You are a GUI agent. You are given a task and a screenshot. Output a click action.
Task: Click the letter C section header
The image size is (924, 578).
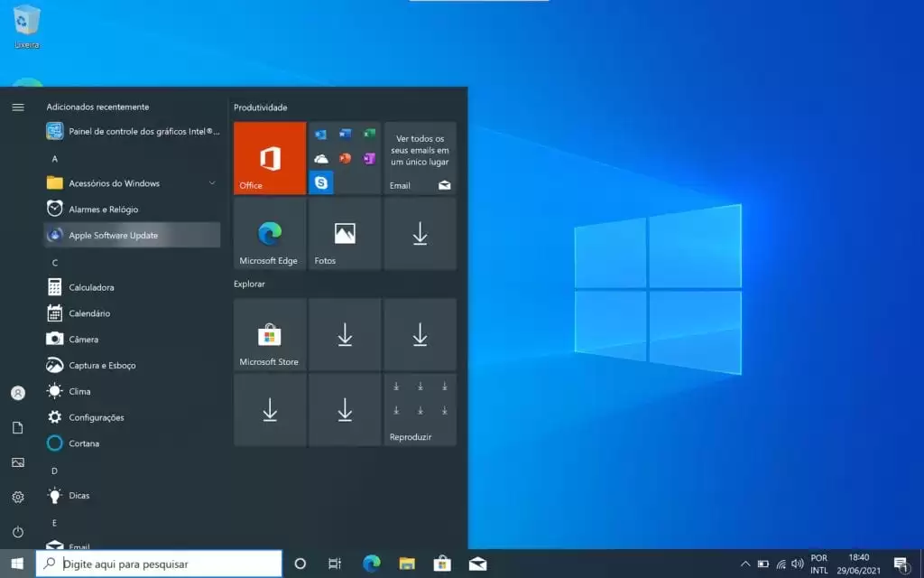55,263
